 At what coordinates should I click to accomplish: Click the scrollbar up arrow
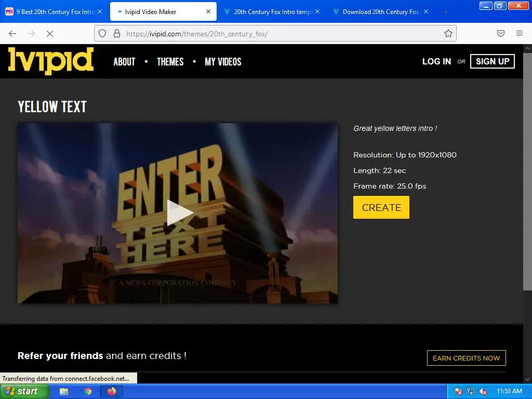pos(527,48)
